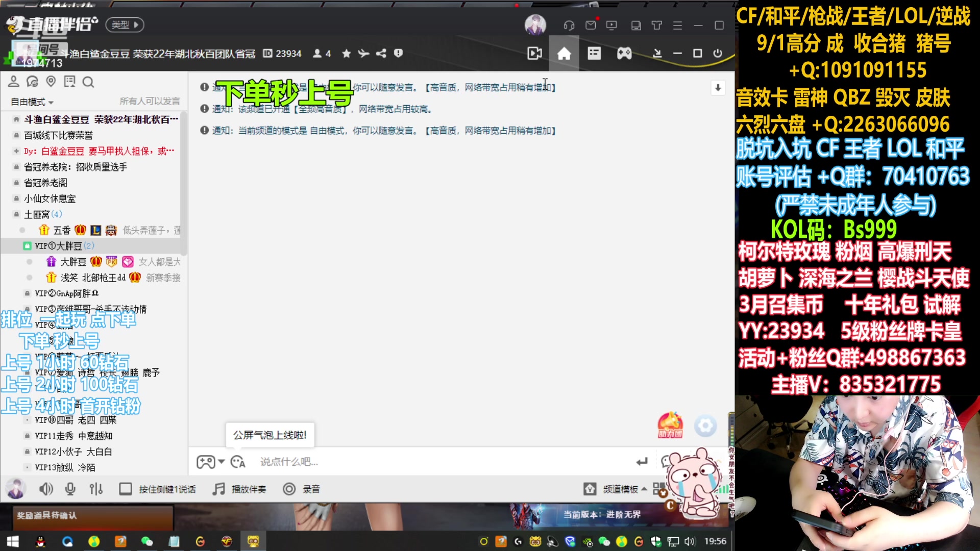Select the VIP⑩四哥 老四 sub-channel

click(x=76, y=420)
